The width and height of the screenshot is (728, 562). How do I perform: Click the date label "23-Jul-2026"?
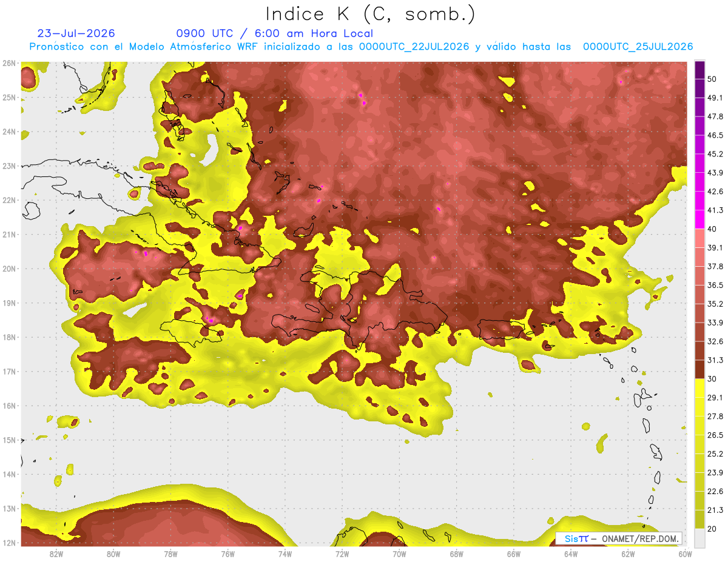(76, 33)
